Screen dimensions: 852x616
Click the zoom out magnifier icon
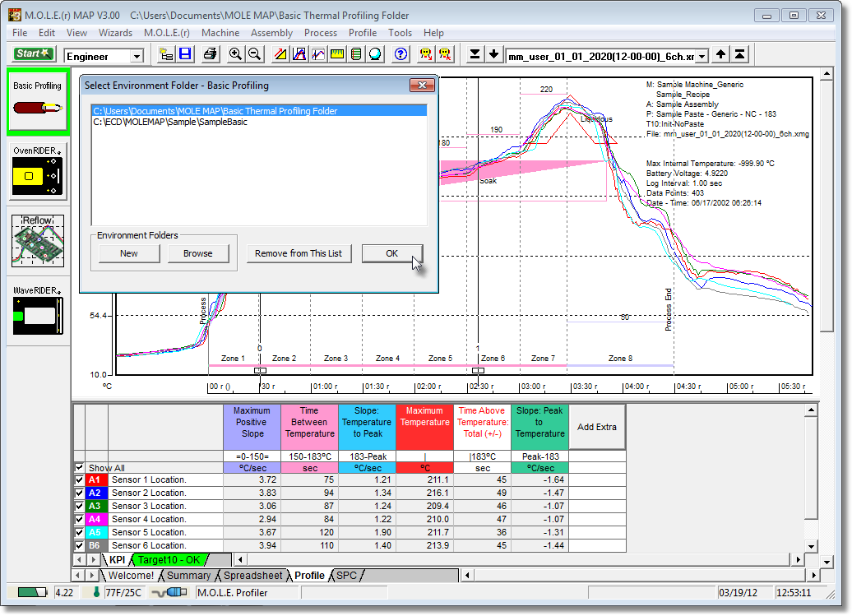point(254,54)
